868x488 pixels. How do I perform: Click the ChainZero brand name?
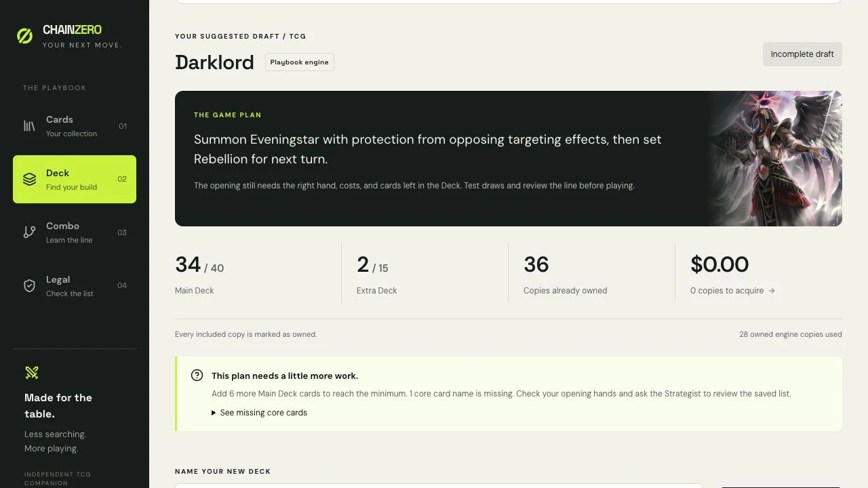(72, 30)
